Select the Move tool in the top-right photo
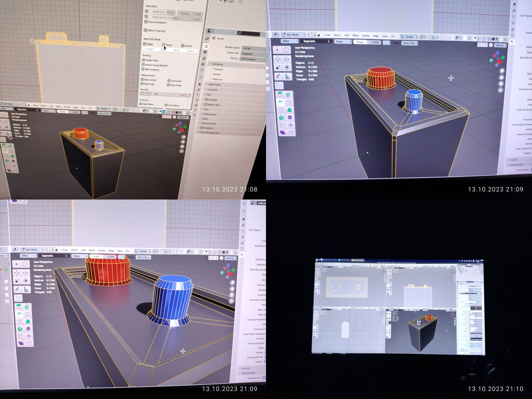This screenshot has height=399, width=532. point(278,59)
